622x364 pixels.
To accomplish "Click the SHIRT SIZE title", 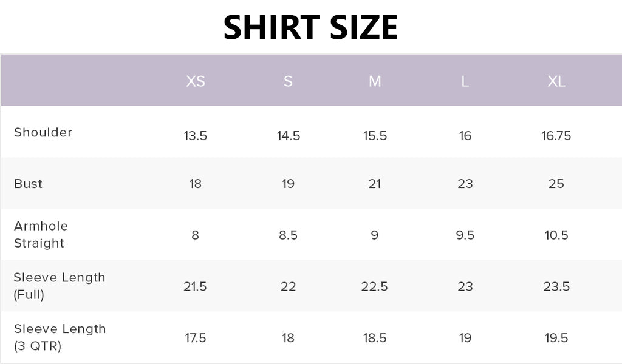I will pos(310,28).
